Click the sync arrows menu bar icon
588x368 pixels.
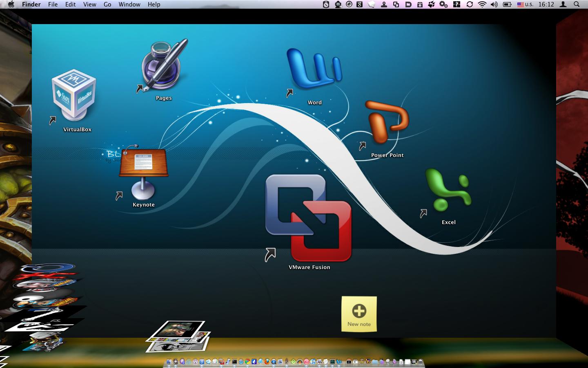[x=470, y=4]
